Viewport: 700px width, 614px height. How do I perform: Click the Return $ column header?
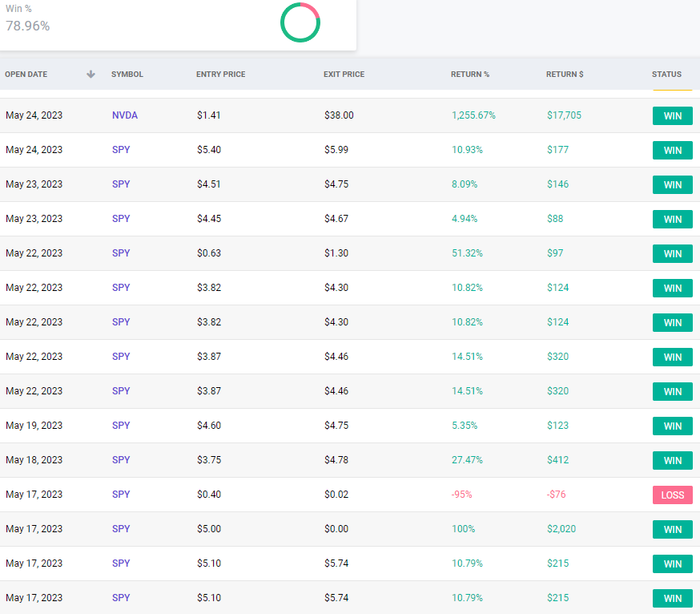565,75
